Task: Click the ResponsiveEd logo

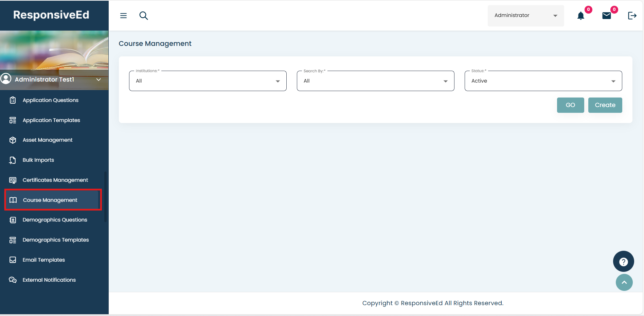Action: (x=51, y=15)
